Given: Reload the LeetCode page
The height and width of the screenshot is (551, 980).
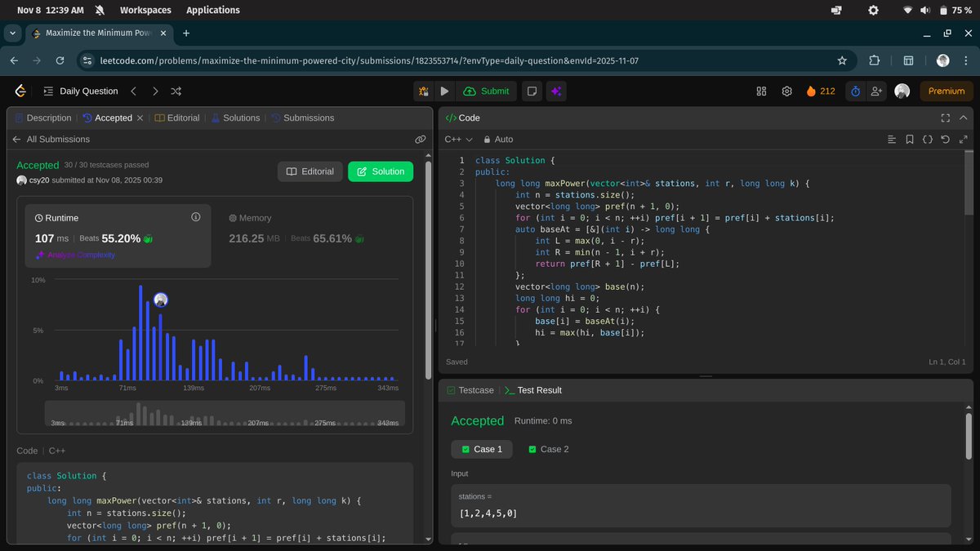Looking at the screenshot, I should [60, 60].
